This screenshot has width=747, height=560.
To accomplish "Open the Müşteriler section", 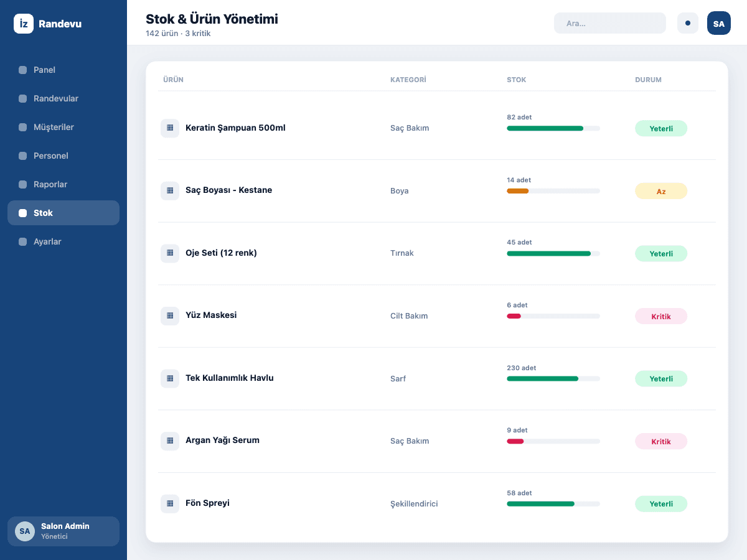I will click(x=63, y=127).
